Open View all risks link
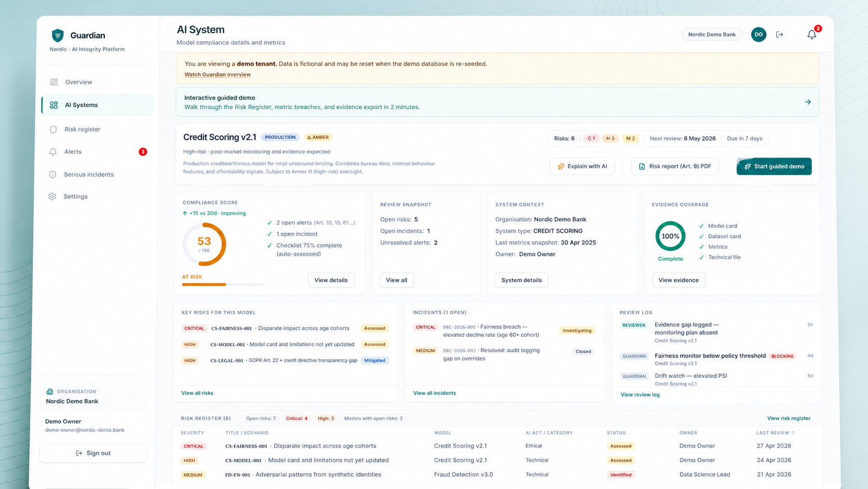868x489 pixels. [197, 393]
